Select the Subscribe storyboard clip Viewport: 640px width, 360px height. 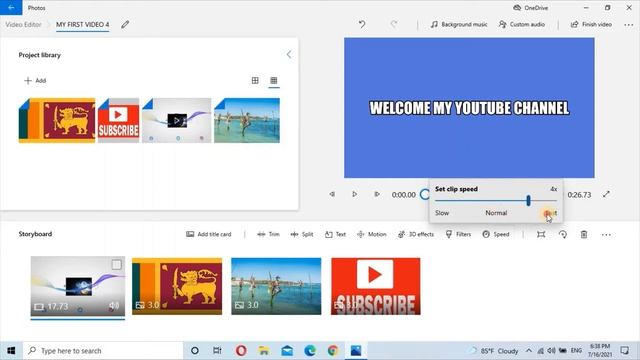click(x=376, y=286)
